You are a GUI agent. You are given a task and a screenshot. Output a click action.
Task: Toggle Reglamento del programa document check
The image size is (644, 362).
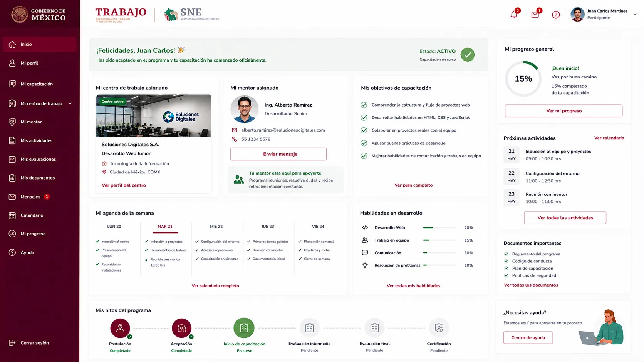[x=506, y=254]
